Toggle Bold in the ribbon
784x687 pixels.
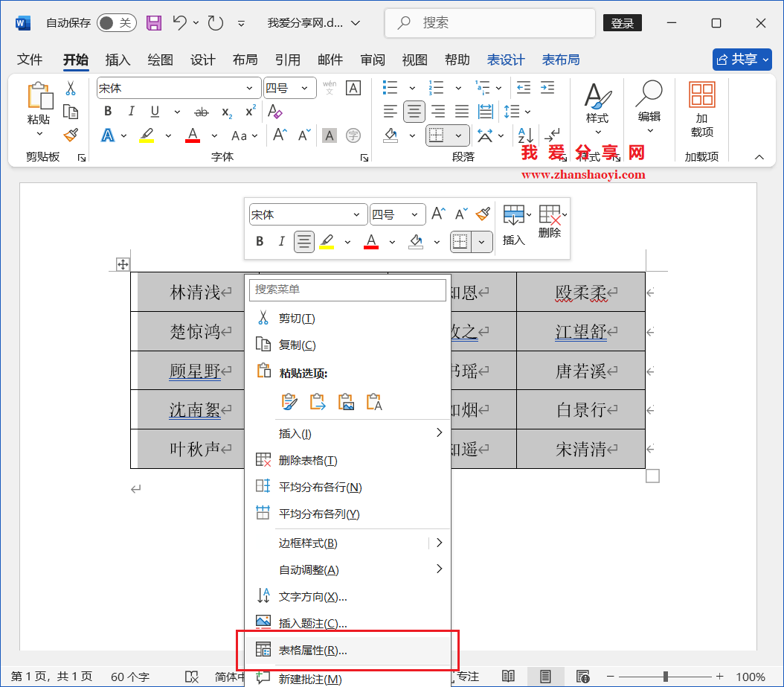click(108, 112)
